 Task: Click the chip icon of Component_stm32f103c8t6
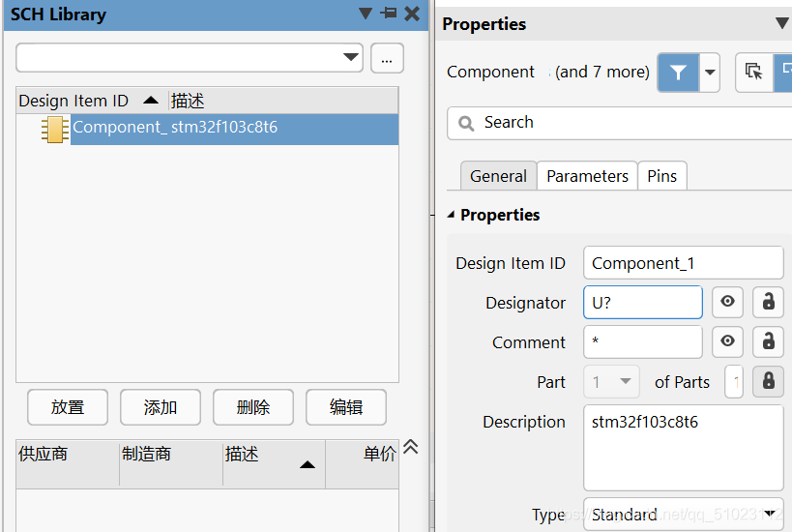click(55, 130)
